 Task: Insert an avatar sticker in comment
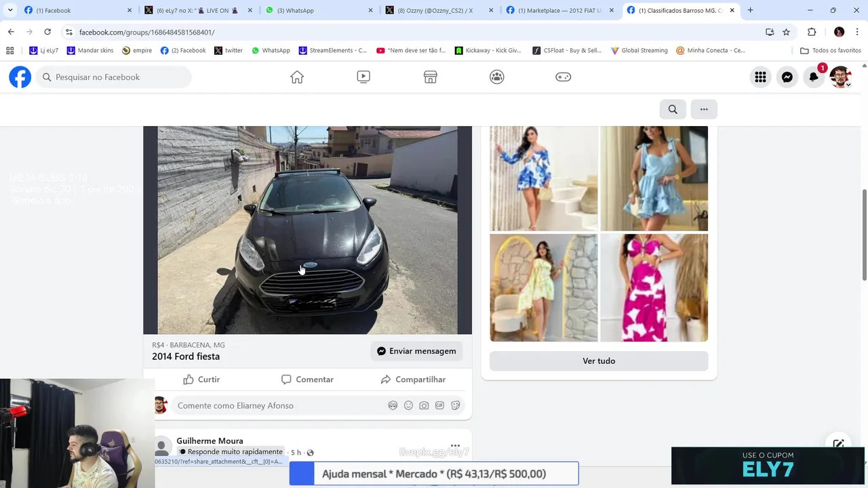pyautogui.click(x=393, y=405)
